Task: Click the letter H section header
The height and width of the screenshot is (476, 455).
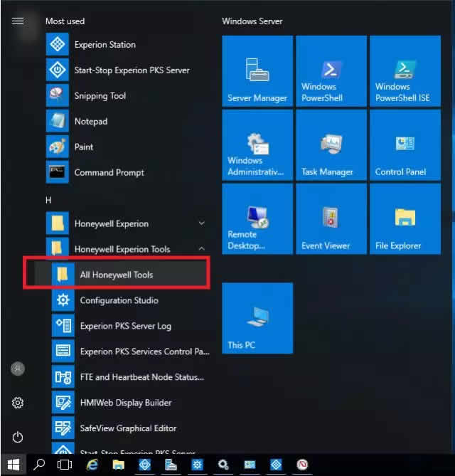Action: pos(48,200)
